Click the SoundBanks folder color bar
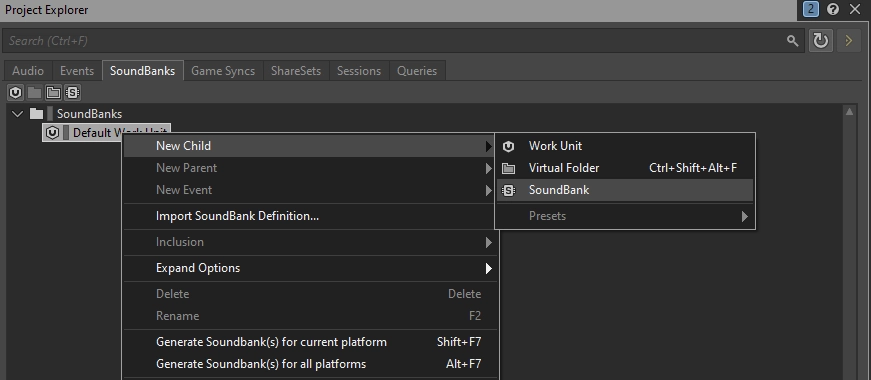This screenshot has width=871, height=380. (x=50, y=114)
